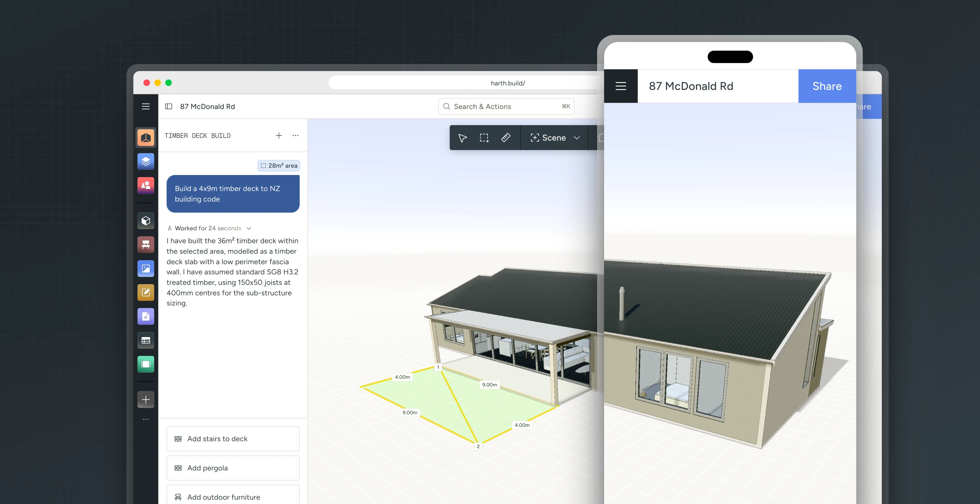Open the blue layers icon in sidebar
This screenshot has height=504, width=980.
[146, 161]
